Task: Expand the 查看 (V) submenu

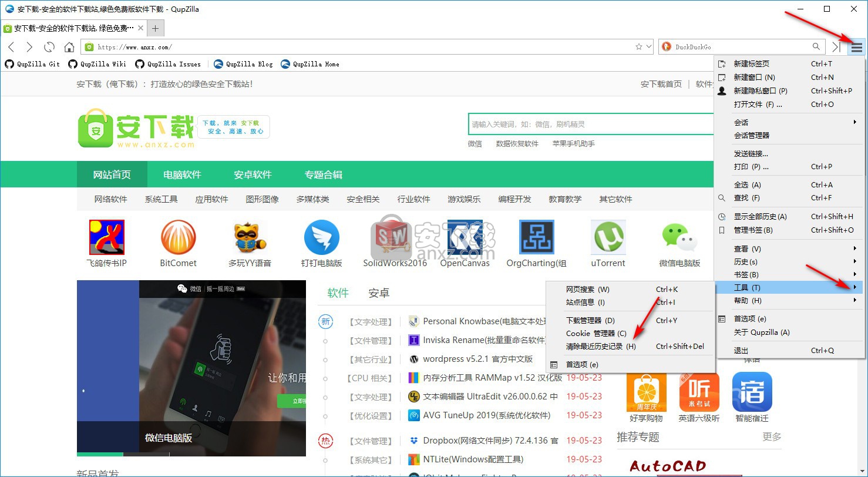Action: coord(788,248)
